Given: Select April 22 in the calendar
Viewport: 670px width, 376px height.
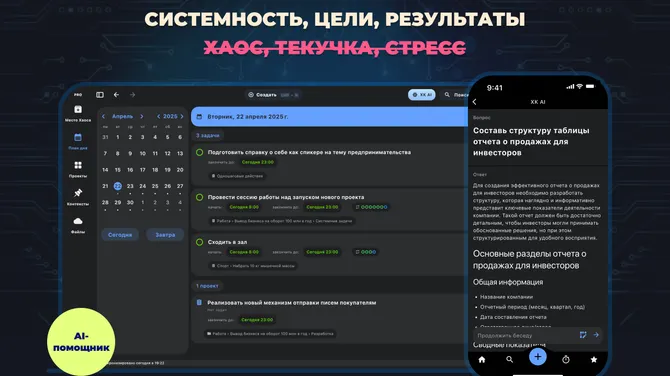Looking at the screenshot, I should tap(118, 186).
